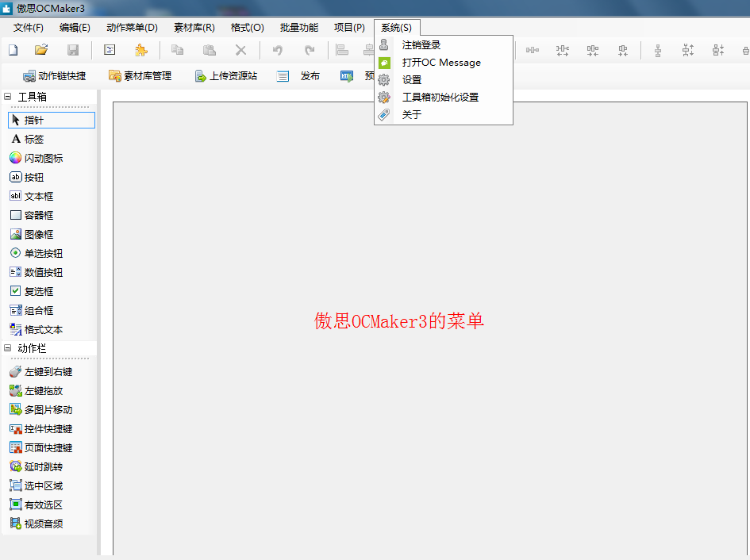Viewport: 750px width, 560px height.
Task: Select the 左键拖放 drag action
Action: point(37,391)
